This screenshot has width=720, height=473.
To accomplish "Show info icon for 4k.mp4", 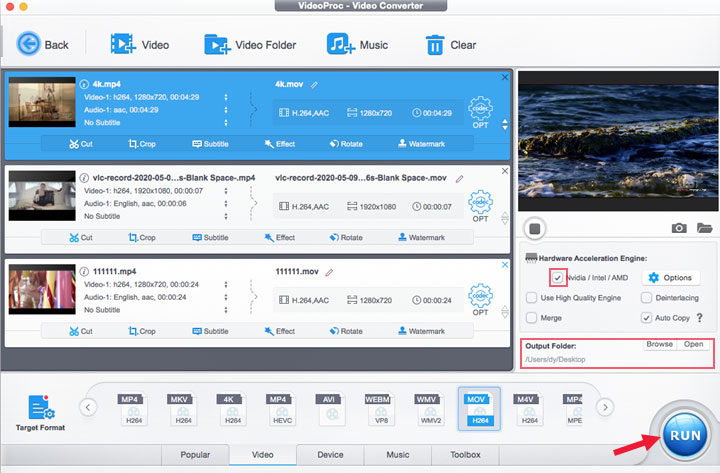I will [84, 84].
